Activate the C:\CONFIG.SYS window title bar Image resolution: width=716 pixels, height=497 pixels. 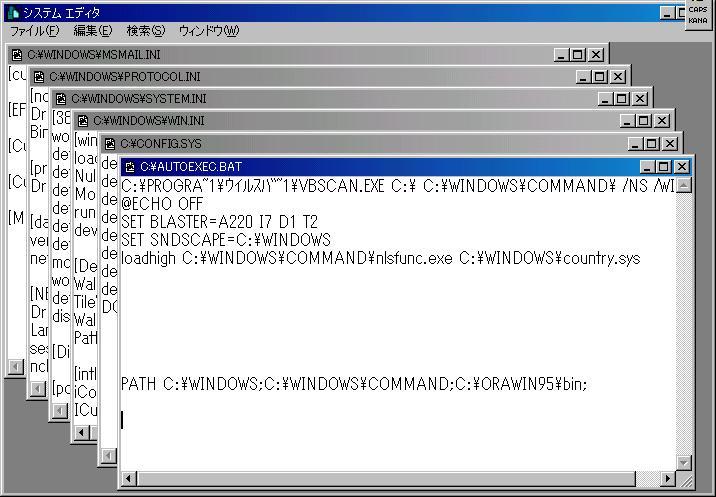[363, 143]
